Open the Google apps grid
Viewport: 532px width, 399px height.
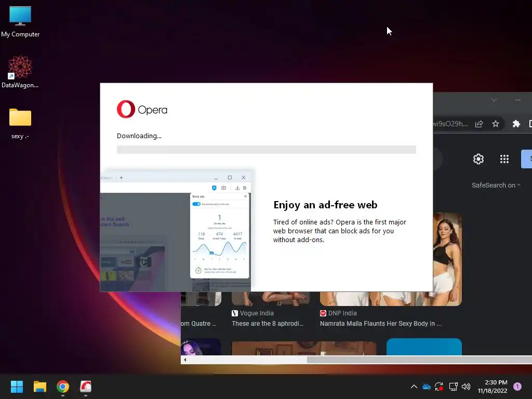[504, 159]
